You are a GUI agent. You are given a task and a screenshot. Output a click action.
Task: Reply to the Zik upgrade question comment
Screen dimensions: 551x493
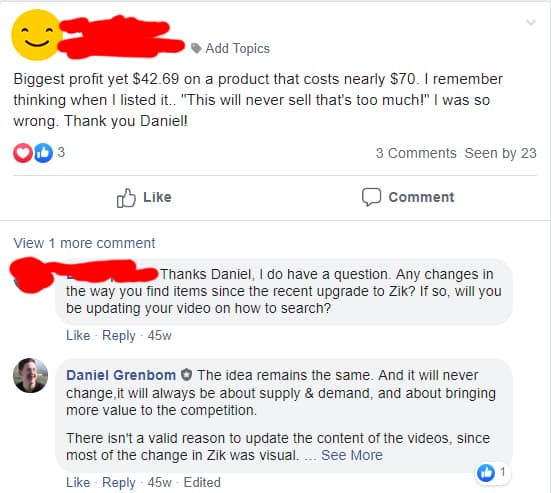click(118, 336)
